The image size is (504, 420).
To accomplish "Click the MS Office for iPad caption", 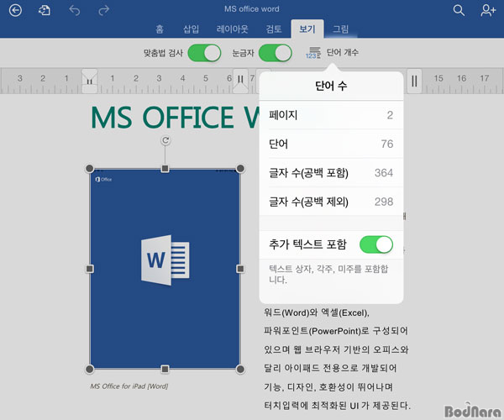I will click(x=129, y=386).
